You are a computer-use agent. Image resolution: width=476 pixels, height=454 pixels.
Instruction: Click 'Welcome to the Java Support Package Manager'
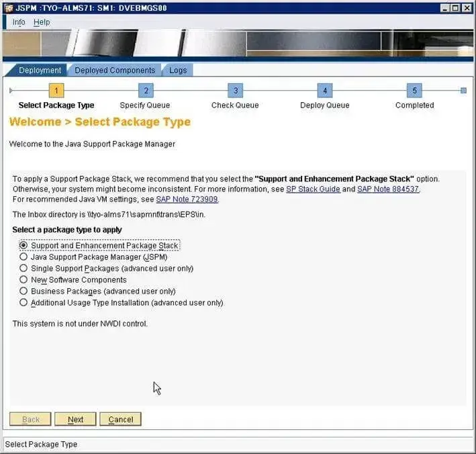[x=92, y=144]
